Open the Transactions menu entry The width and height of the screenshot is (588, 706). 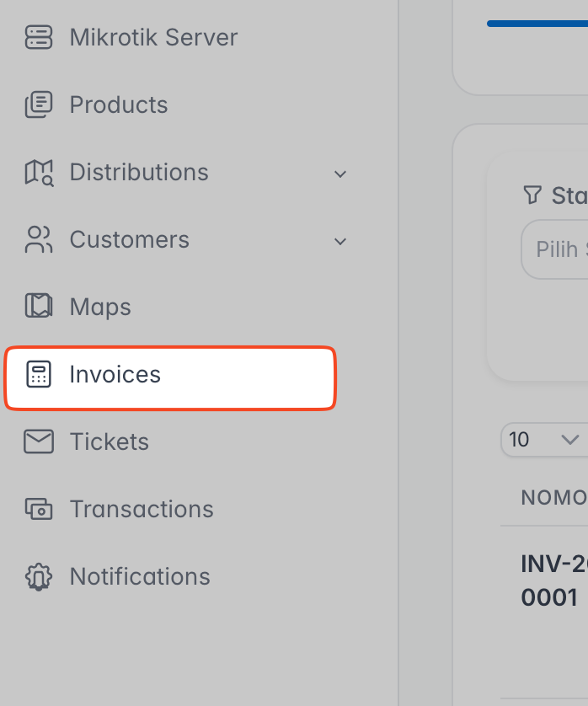[x=142, y=509]
